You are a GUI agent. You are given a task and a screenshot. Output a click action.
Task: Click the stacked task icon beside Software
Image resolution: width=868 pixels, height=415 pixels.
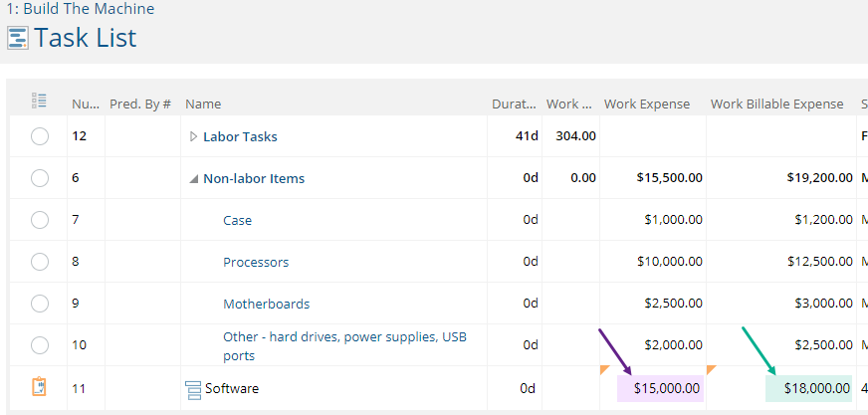coord(193,390)
